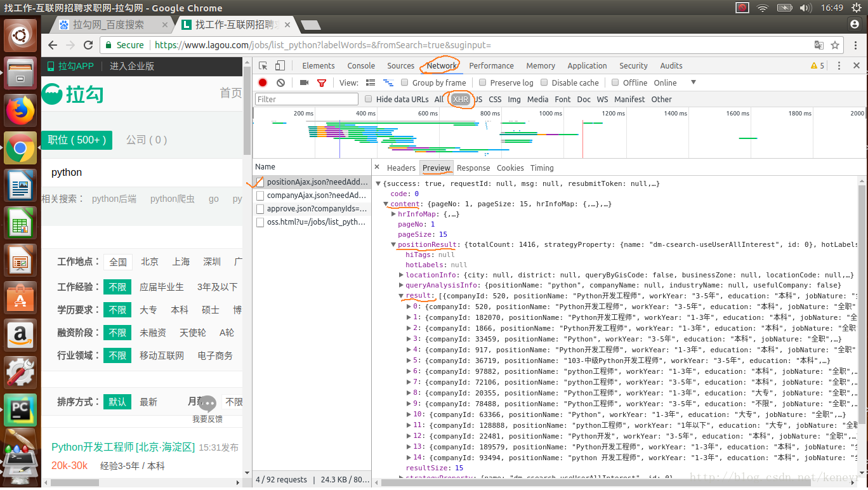The image size is (868, 490).
Task: Bookmark this page with the star
Action: 835,45
